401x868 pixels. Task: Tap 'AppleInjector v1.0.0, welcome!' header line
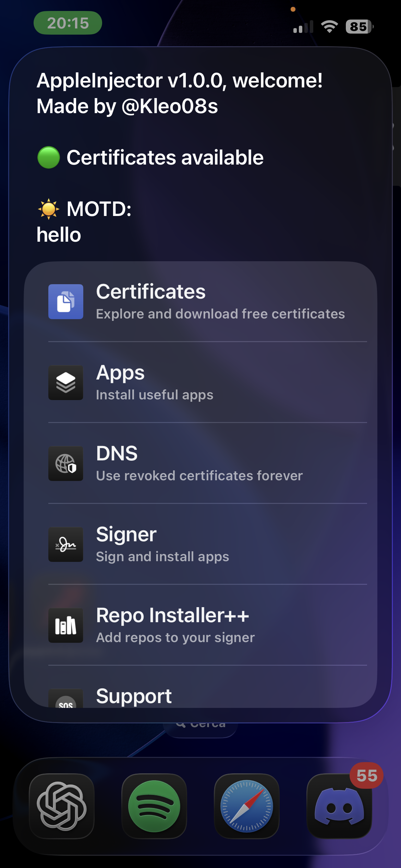180,81
